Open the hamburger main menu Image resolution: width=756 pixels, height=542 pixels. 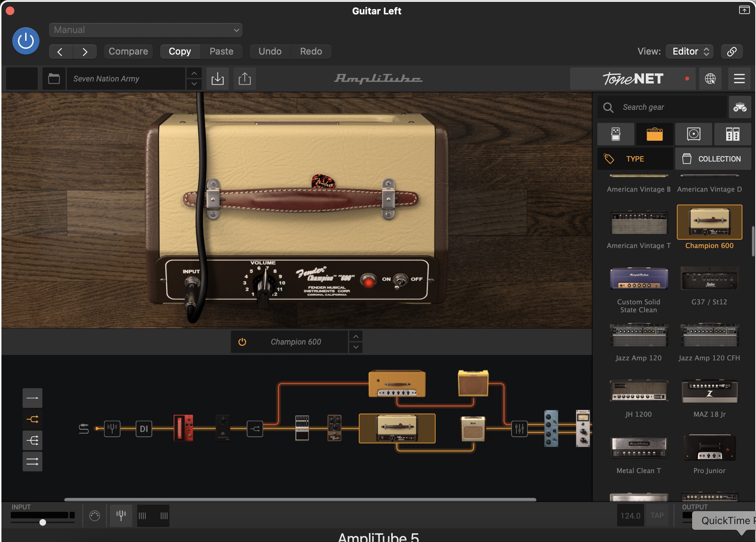pos(739,79)
